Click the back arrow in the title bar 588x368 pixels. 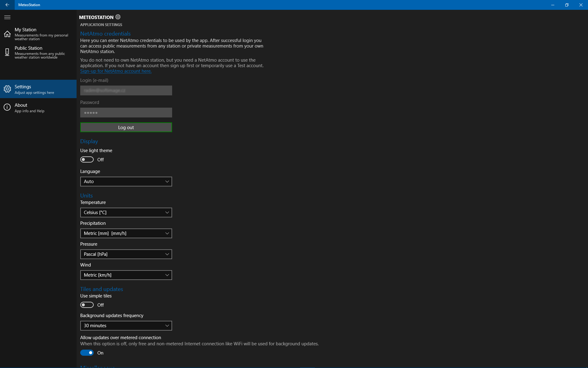tap(7, 5)
